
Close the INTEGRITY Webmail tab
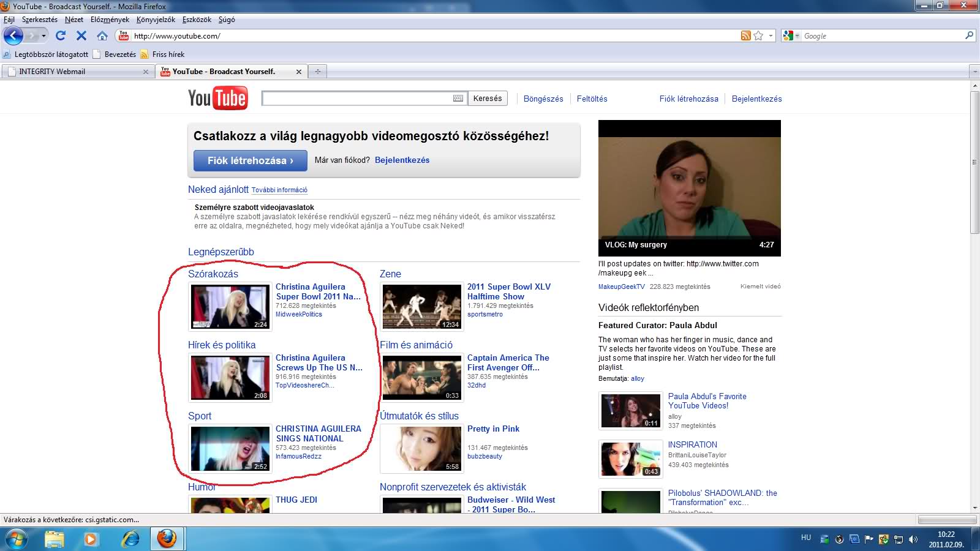point(146,72)
